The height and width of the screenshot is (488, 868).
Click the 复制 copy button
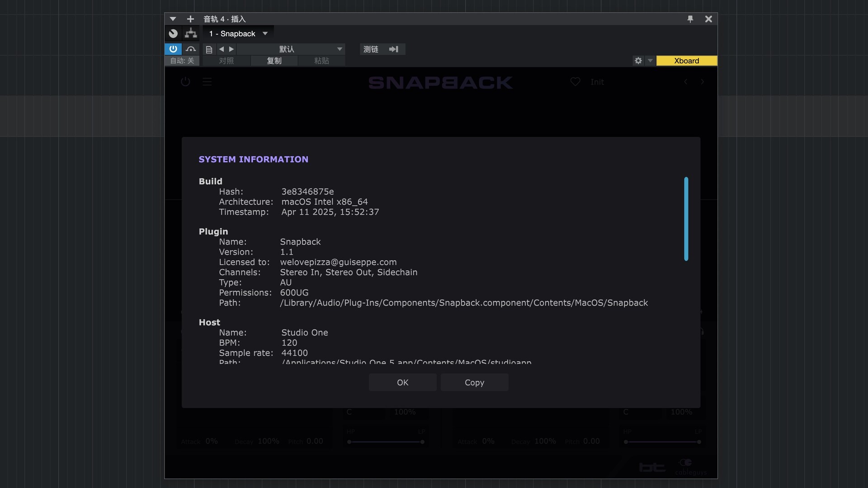(274, 61)
